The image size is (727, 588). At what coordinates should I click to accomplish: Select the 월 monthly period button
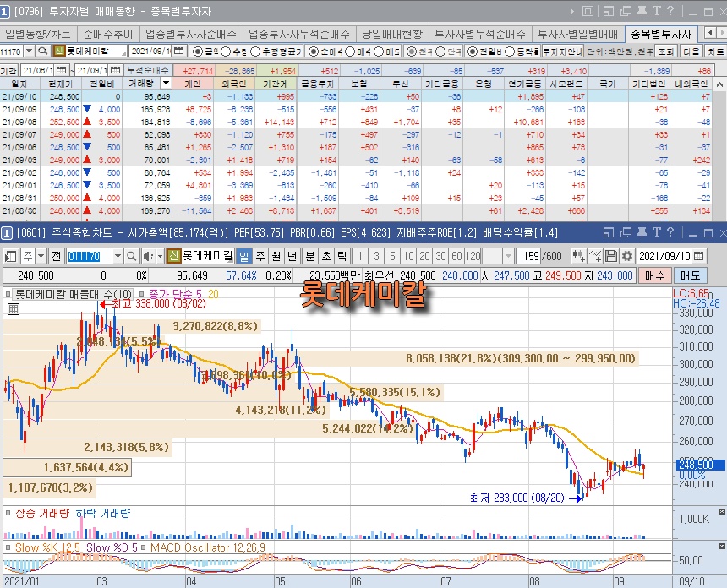tap(276, 256)
